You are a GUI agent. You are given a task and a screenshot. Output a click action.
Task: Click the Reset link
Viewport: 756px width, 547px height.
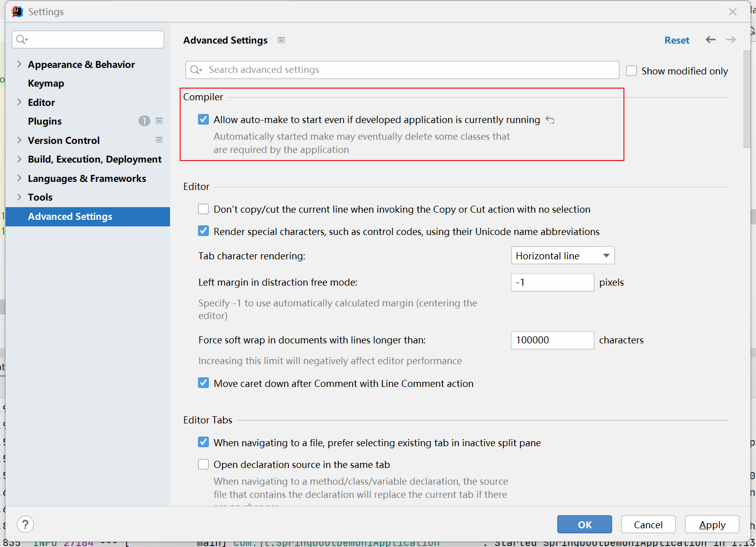(x=677, y=40)
